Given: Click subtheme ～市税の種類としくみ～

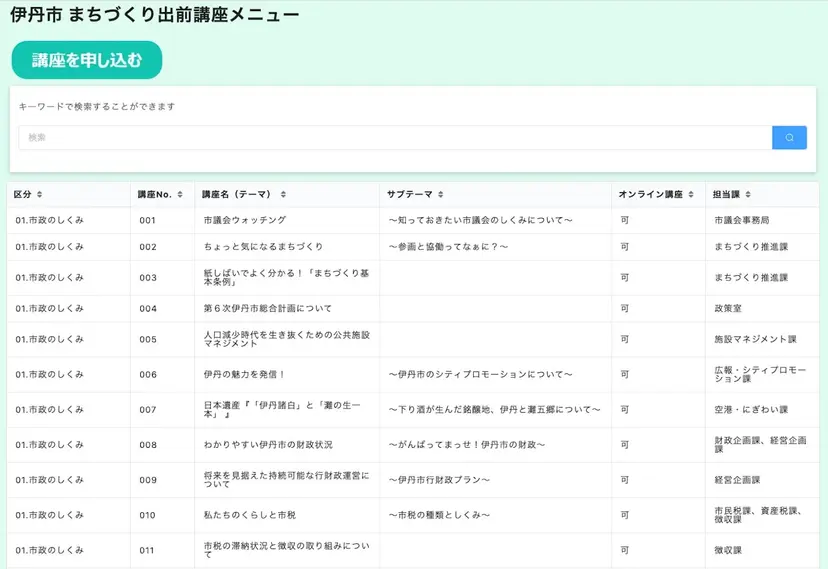Looking at the screenshot, I should (x=439, y=515).
